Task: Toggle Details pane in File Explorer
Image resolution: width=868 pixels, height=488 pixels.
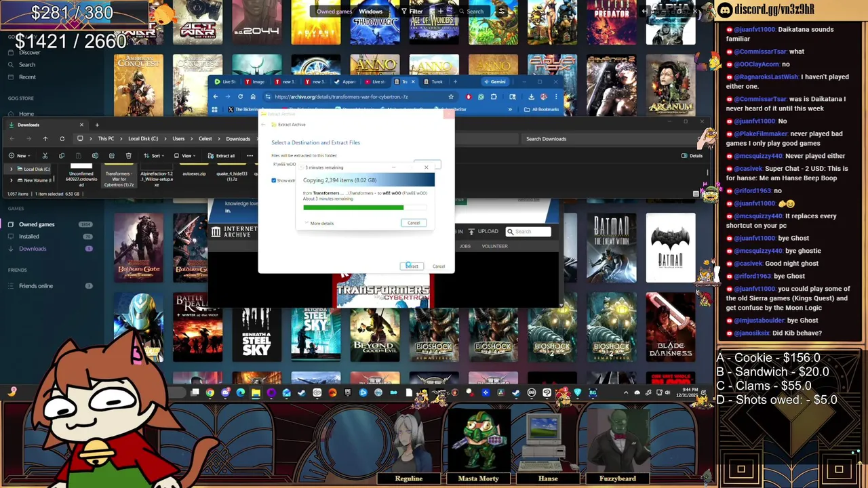Action: [692, 156]
